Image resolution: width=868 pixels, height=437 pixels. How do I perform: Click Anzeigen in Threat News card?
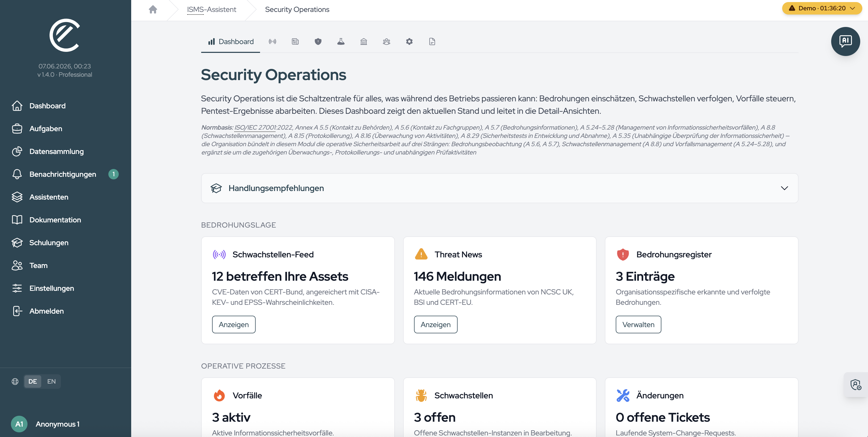(436, 325)
